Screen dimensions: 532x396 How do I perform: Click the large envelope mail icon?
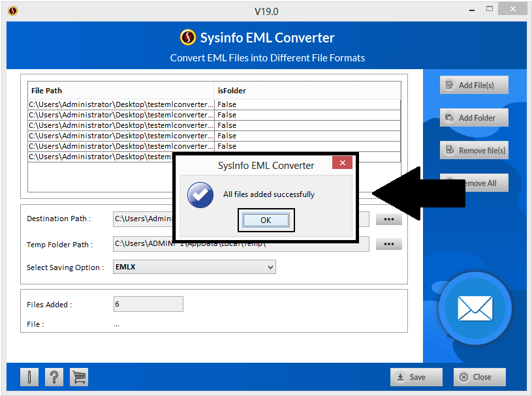point(475,308)
